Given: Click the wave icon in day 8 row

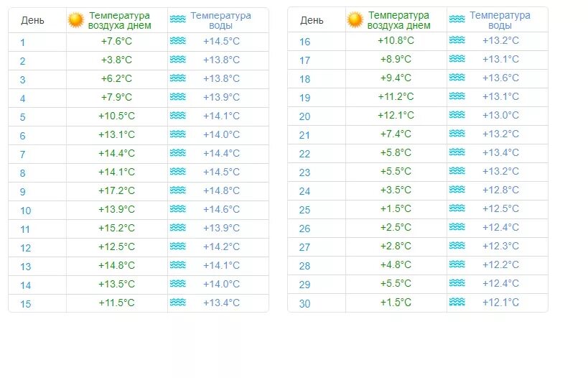Looking at the screenshot, I should 178,172.
